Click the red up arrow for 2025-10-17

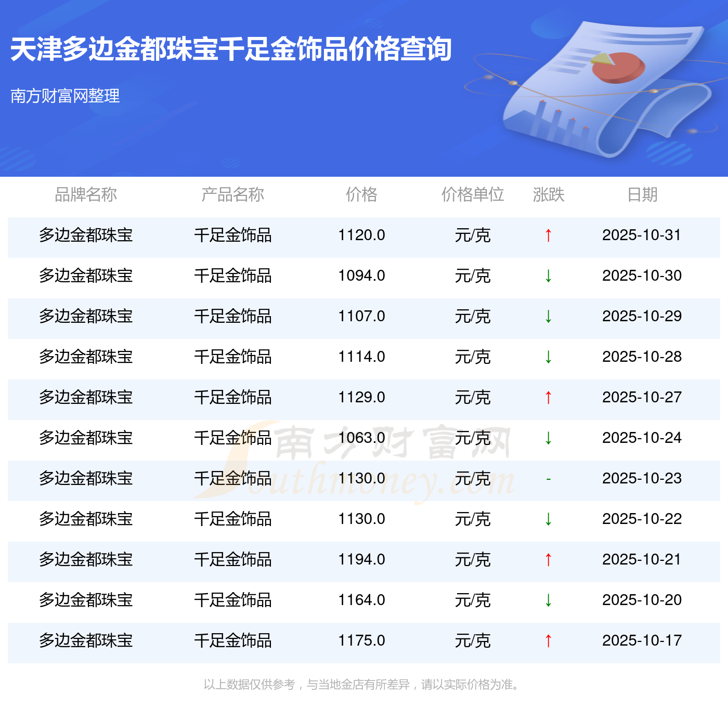point(548,641)
